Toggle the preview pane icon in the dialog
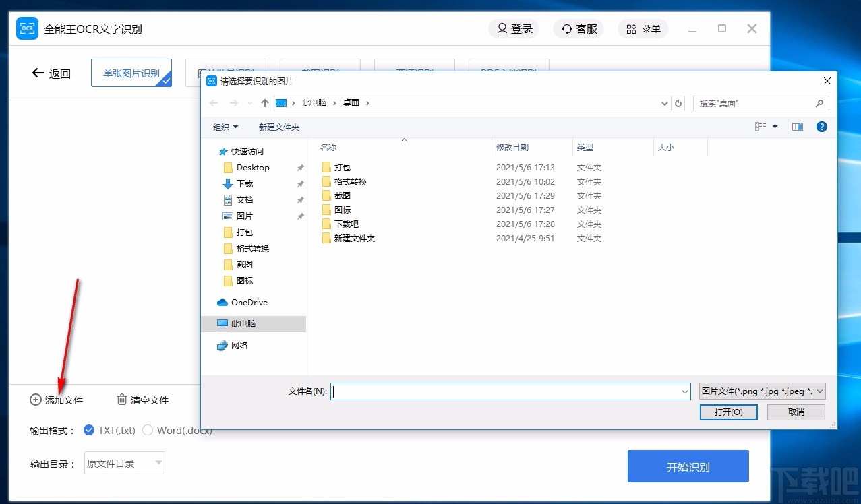This screenshot has height=504, width=861. [x=797, y=126]
